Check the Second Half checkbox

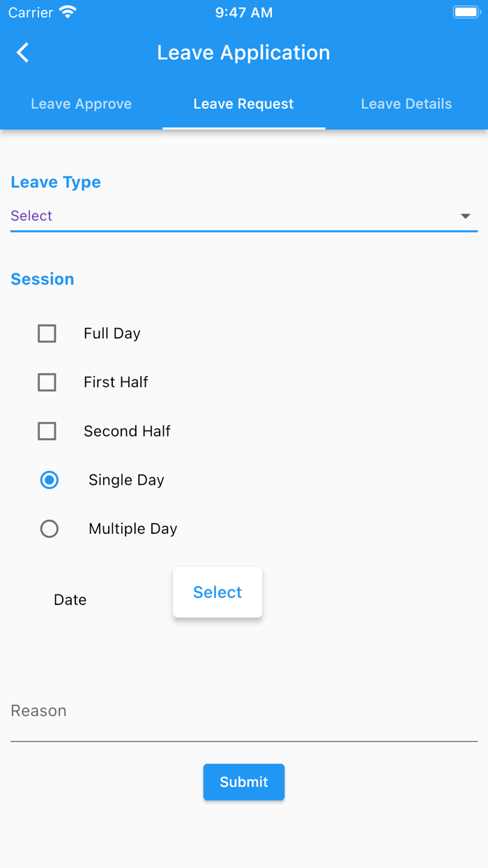click(x=47, y=431)
